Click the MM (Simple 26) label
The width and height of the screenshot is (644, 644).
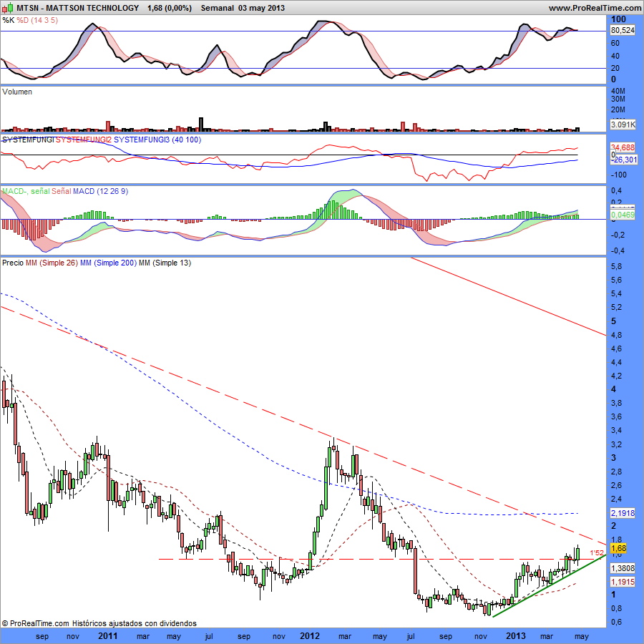click(52, 263)
